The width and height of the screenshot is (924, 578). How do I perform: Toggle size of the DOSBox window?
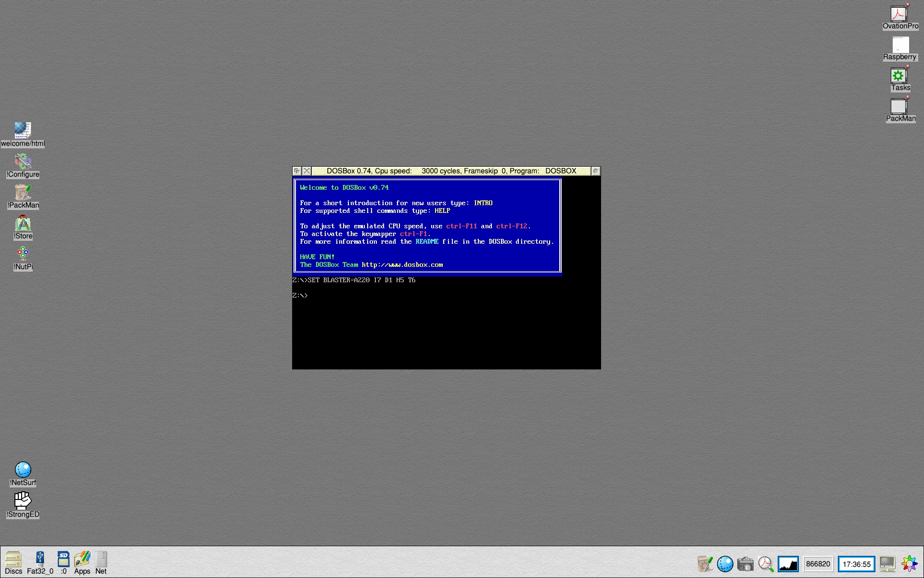coord(596,171)
